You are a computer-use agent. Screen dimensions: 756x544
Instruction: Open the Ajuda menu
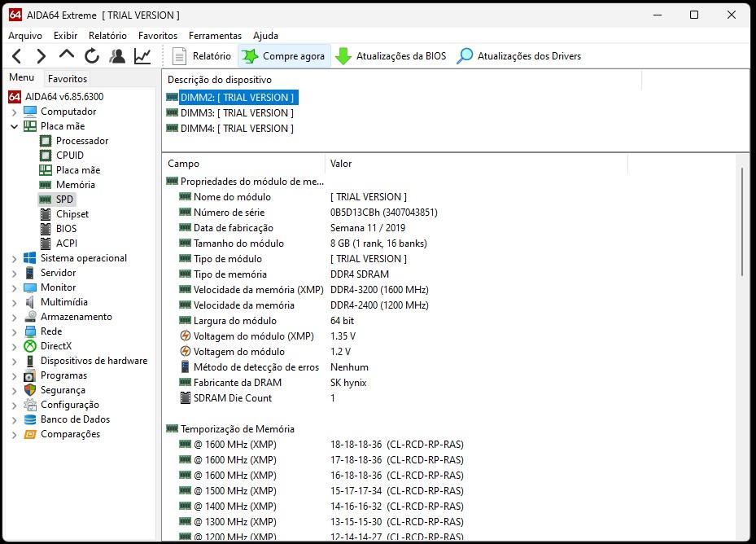click(x=265, y=36)
